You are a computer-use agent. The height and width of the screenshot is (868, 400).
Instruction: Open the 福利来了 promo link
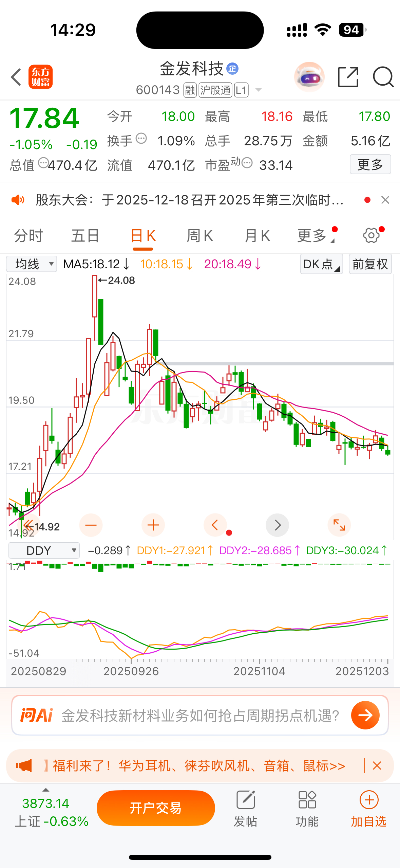[x=199, y=766]
